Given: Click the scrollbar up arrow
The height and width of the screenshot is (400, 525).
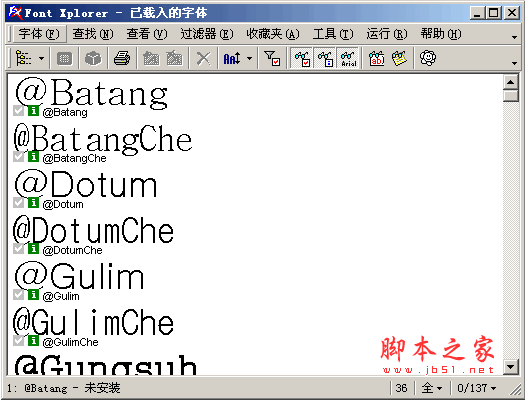Looking at the screenshot, I should point(511,82).
